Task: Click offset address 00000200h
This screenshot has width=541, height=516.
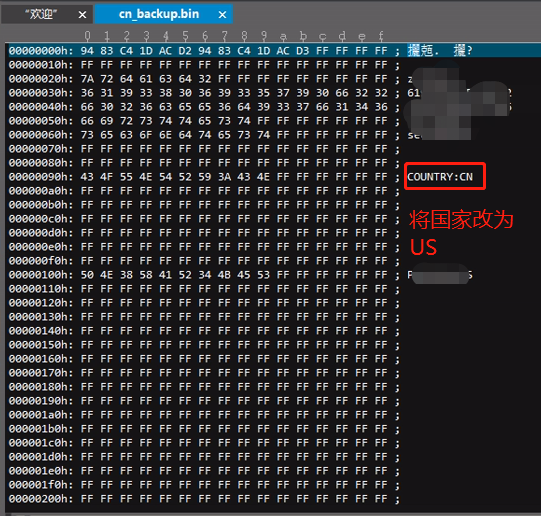Action: pyautogui.click(x=41, y=499)
